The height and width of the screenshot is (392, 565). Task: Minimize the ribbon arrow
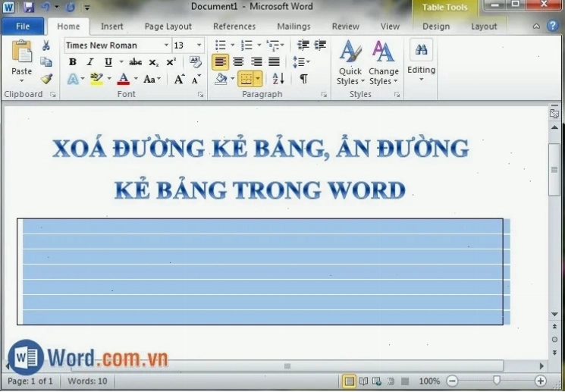click(x=536, y=27)
